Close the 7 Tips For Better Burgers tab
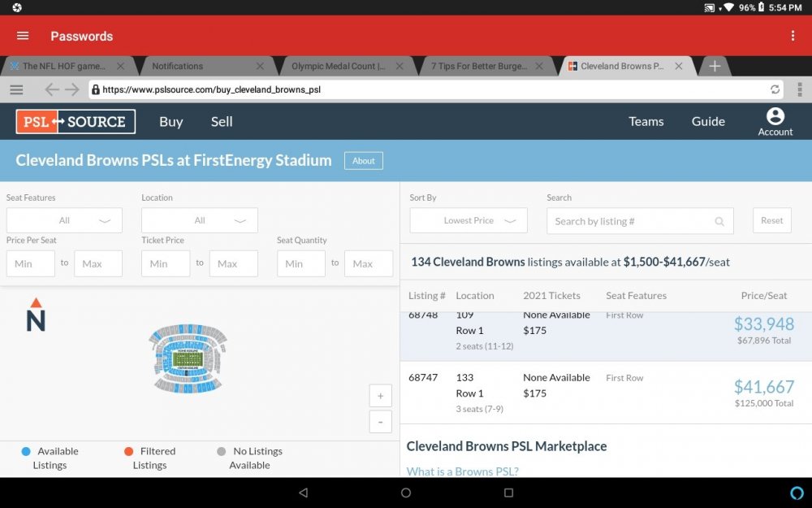The width and height of the screenshot is (812, 508). [539, 67]
